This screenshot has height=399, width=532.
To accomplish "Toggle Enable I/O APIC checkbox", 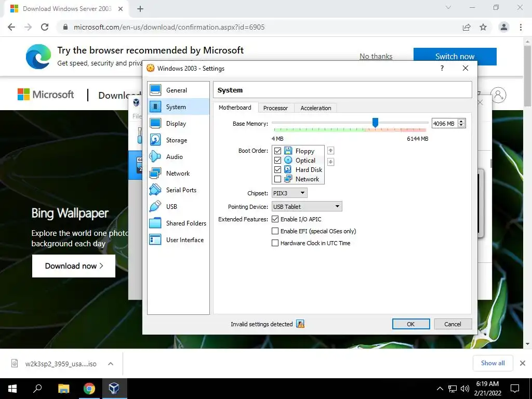I will tap(275, 219).
